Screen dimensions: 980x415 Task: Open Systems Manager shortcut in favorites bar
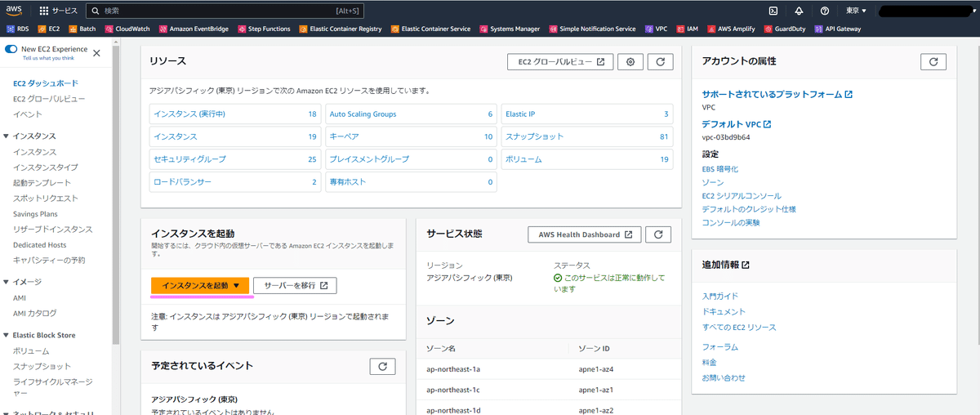pyautogui.click(x=510, y=29)
